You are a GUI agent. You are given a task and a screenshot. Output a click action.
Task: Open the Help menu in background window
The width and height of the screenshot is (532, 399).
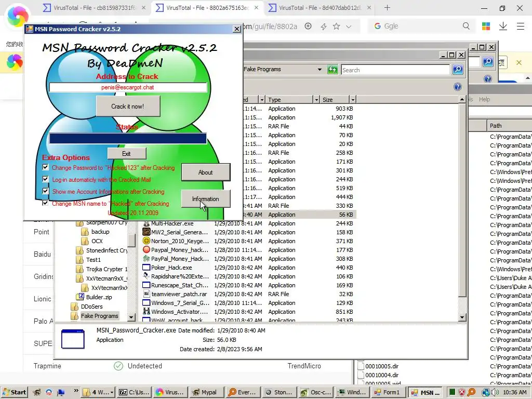pyautogui.click(x=485, y=99)
